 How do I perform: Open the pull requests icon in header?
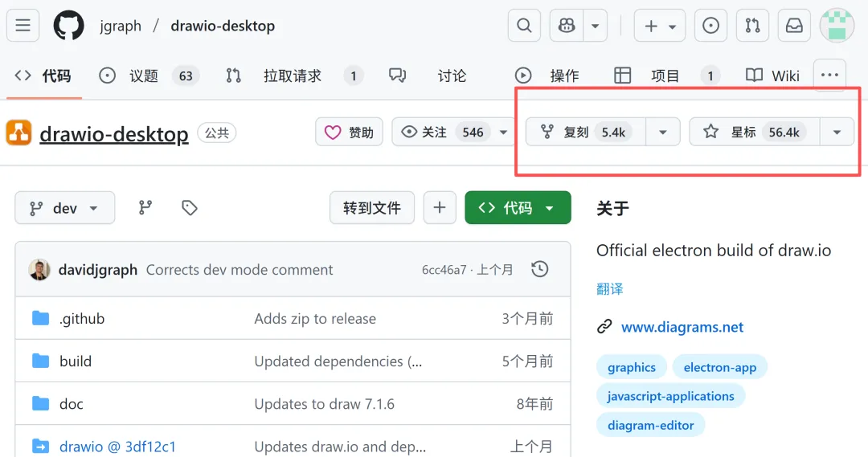point(752,26)
